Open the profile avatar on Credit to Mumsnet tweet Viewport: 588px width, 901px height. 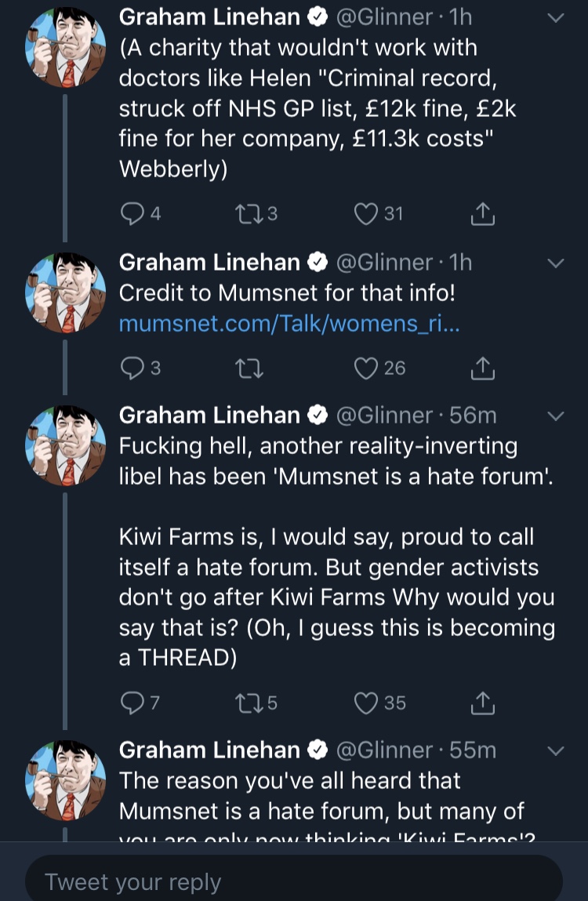point(66,292)
